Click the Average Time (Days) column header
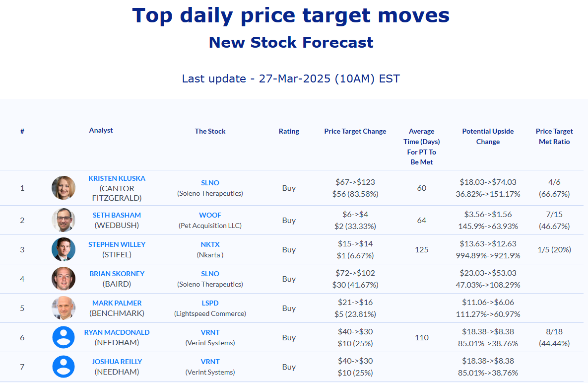 (x=421, y=147)
